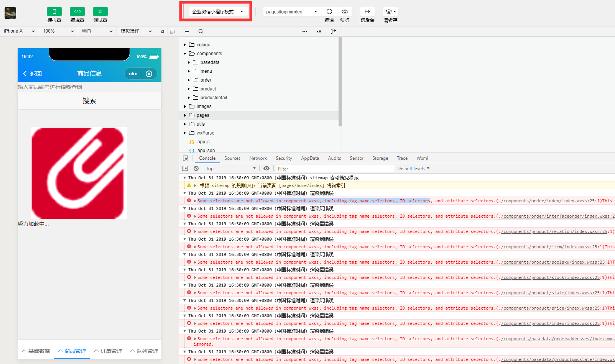
Task: Expand the colorui folder
Action: point(185,45)
